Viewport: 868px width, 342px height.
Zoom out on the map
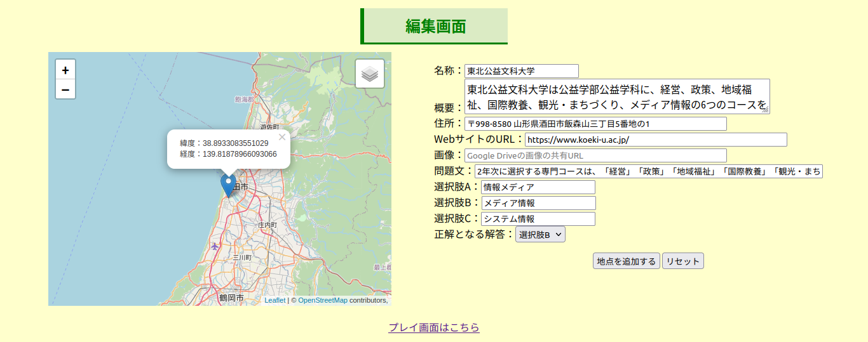tap(65, 89)
